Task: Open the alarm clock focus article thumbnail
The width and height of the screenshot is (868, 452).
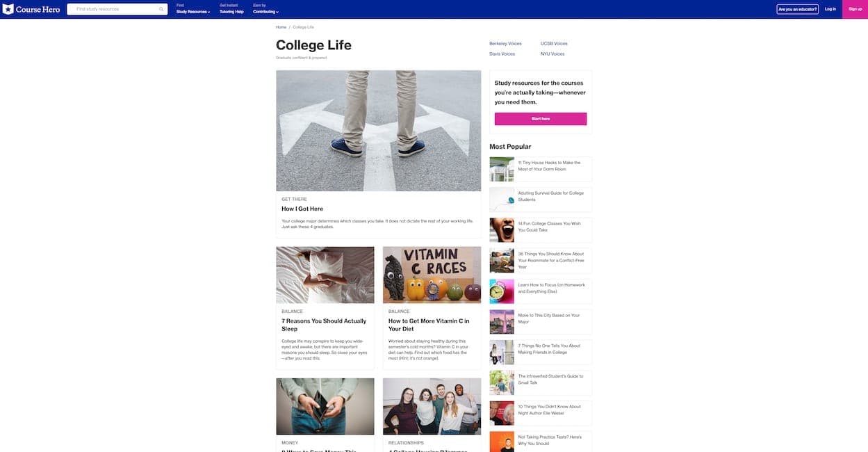Action: tap(502, 291)
